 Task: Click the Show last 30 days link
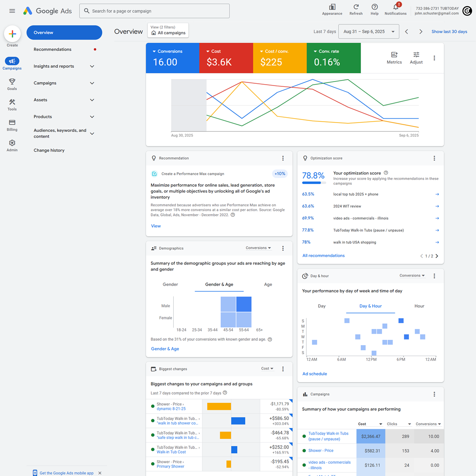449,32
